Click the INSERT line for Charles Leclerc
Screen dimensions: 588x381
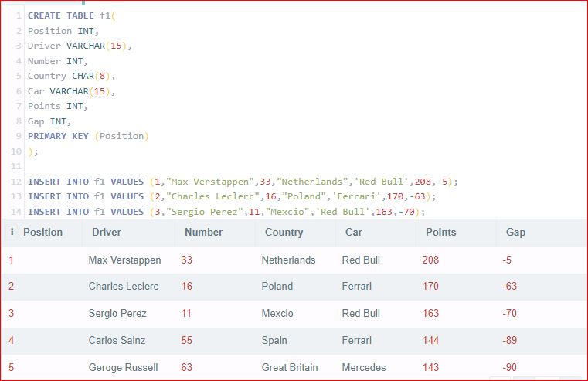pyautogui.click(x=232, y=196)
